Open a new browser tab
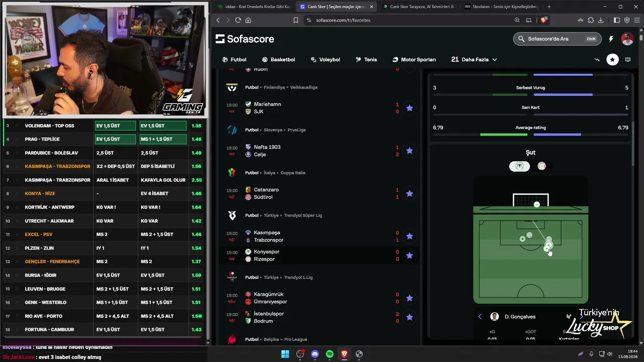Image resolution: width=644 pixels, height=362 pixels. pos(549,7)
